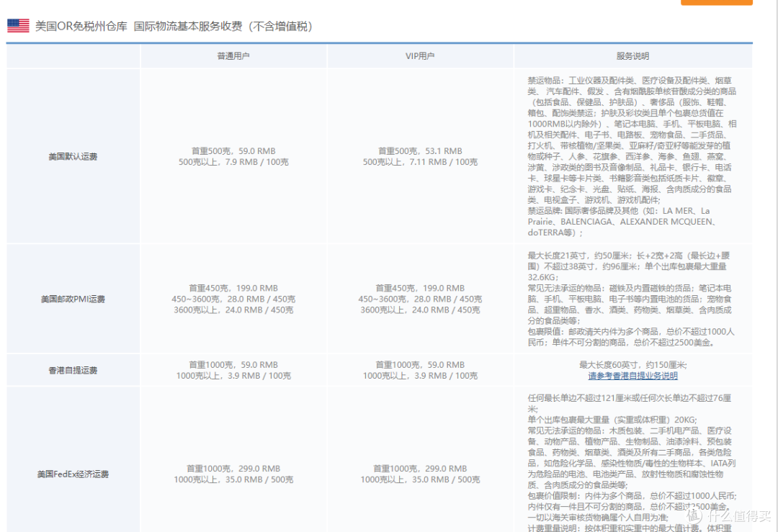Click regular-user FedEx 首重1000克，299.0 RMB cell
The width and height of the screenshot is (778, 532).
click(233, 469)
